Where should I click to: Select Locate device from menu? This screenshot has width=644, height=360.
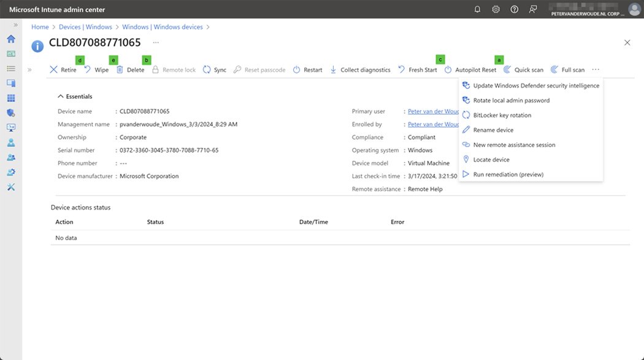point(491,159)
